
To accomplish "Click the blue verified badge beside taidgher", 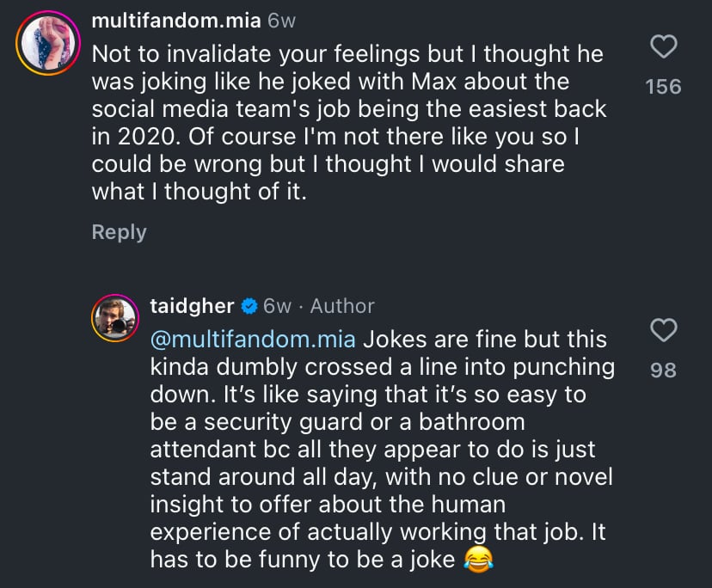I will [x=249, y=306].
